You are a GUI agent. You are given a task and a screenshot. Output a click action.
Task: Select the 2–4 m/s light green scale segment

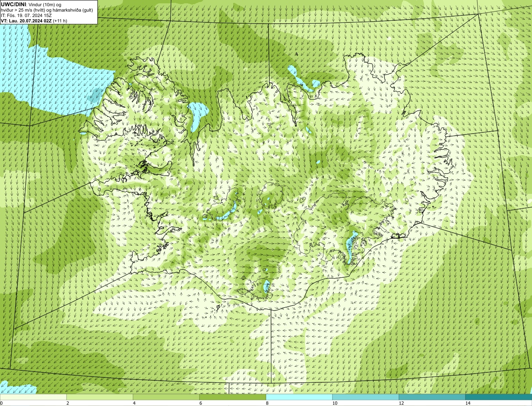[100, 397]
